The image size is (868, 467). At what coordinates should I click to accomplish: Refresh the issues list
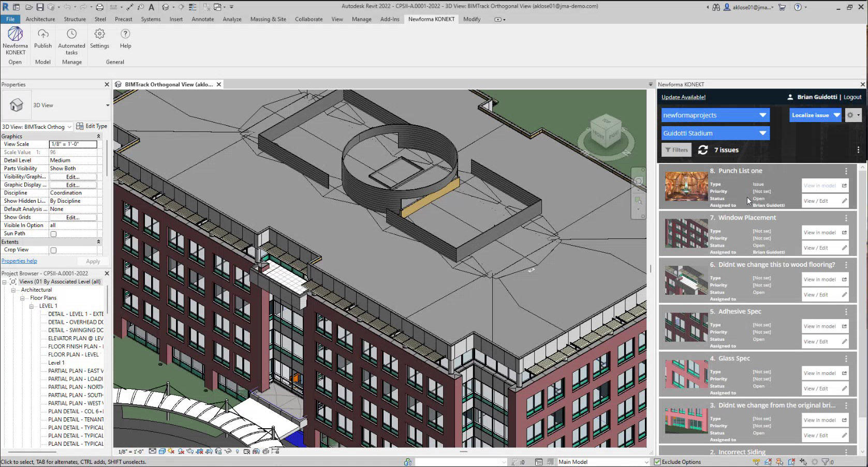click(x=703, y=150)
